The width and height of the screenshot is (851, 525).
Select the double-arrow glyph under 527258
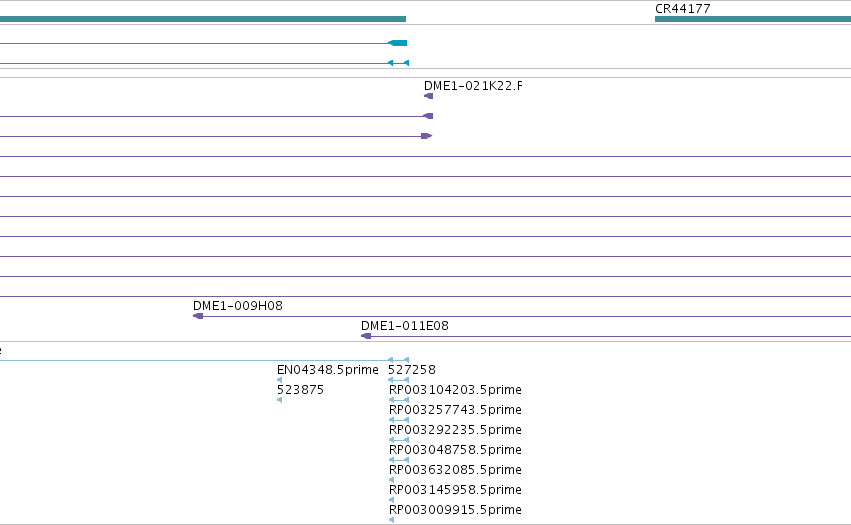coord(398,380)
